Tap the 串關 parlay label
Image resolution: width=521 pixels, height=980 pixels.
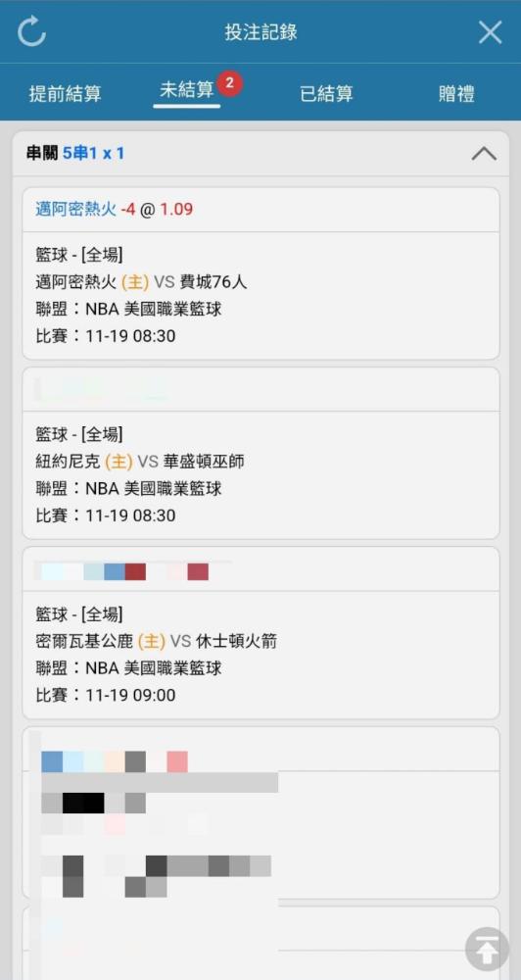tap(42, 153)
